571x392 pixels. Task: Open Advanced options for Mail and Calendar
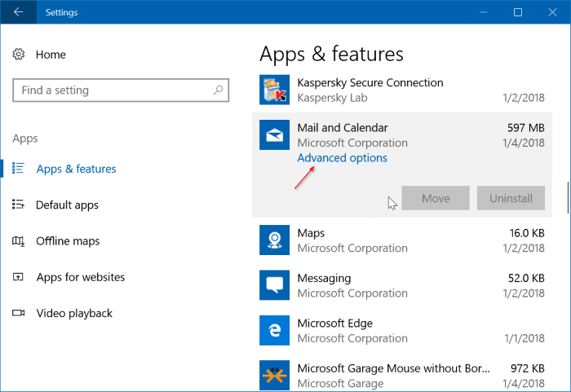[x=342, y=157]
